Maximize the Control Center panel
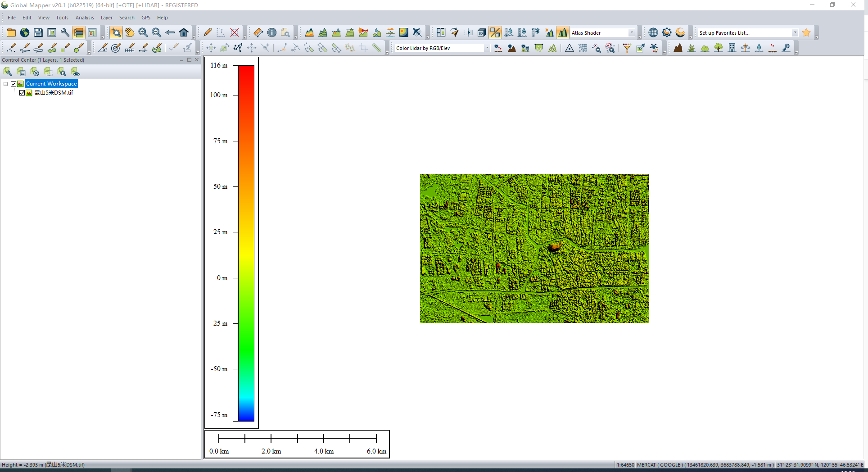 pos(189,60)
